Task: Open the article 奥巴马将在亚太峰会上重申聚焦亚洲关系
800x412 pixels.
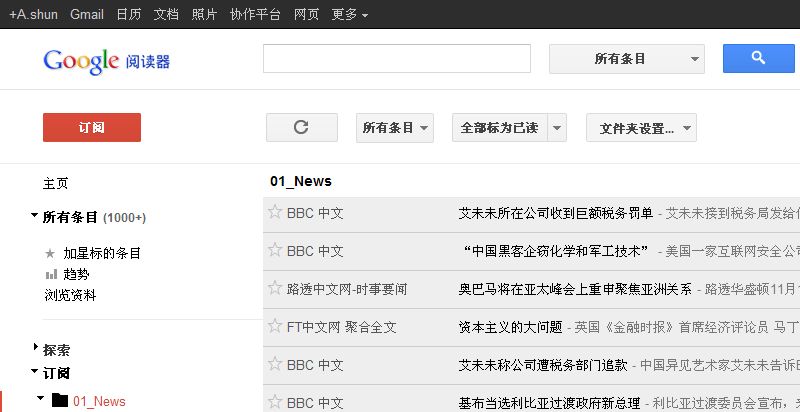Action: [x=575, y=289]
